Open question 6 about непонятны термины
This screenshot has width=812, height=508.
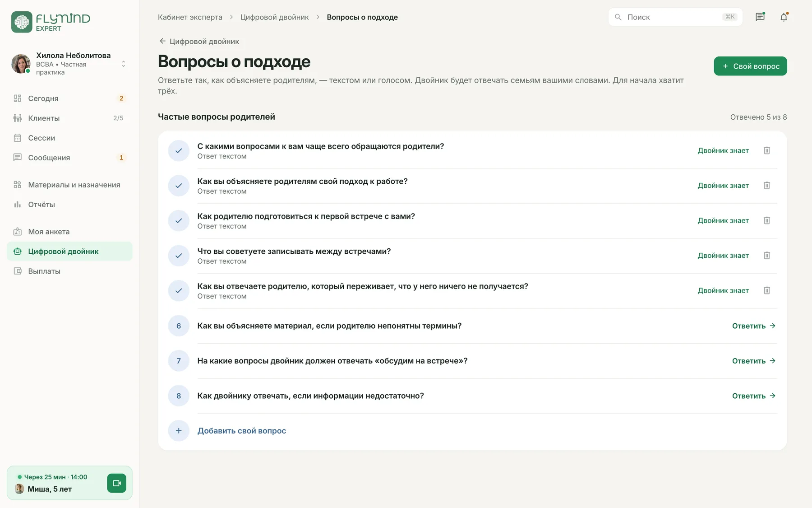pos(472,326)
